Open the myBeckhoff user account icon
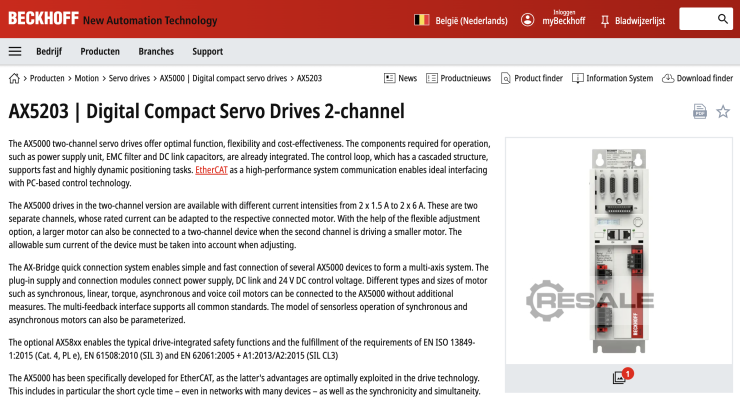740x405 pixels. pos(527,20)
